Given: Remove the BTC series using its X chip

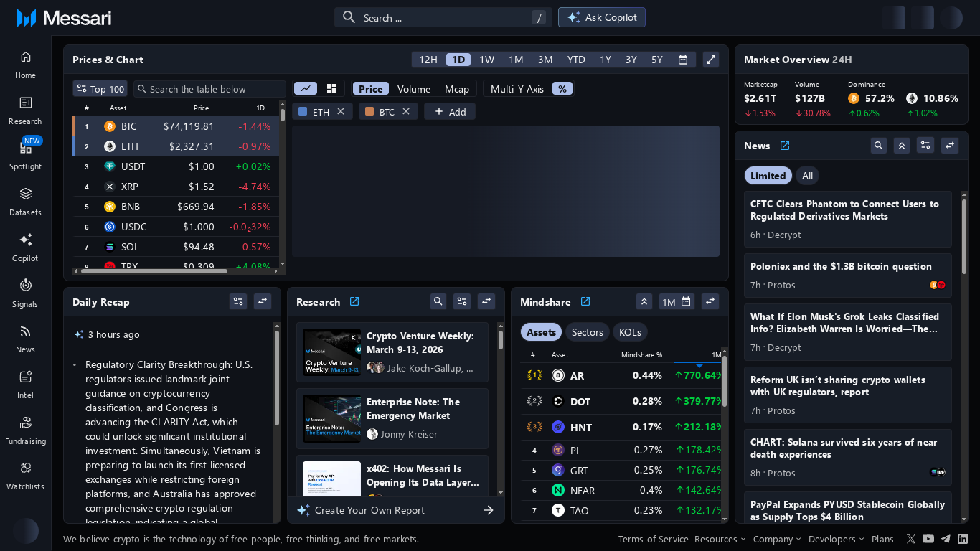Looking at the screenshot, I should 405,111.
